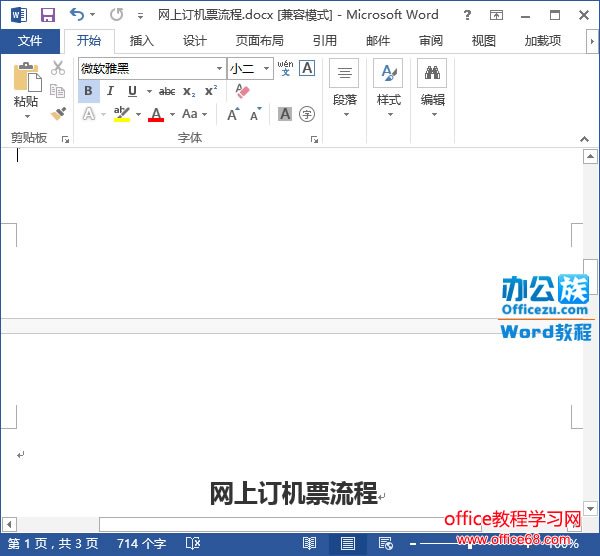Toggle superscript formatting
The height and width of the screenshot is (556, 600).
(211, 91)
